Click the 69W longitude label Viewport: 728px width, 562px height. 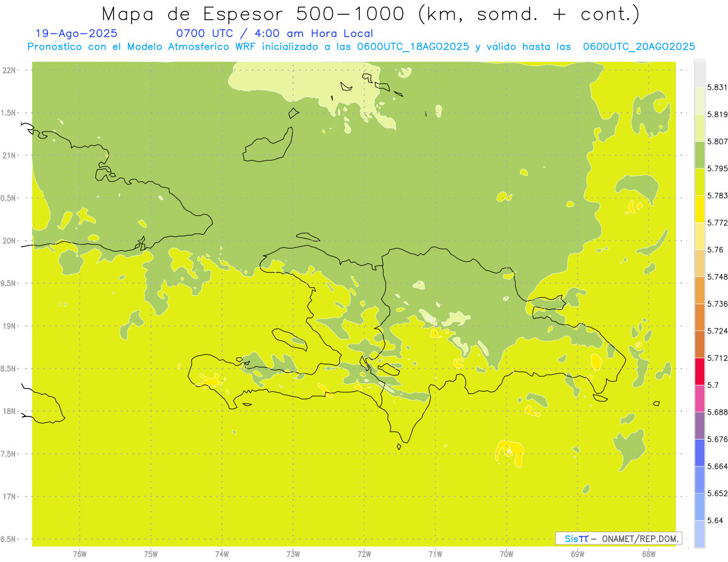578,554
